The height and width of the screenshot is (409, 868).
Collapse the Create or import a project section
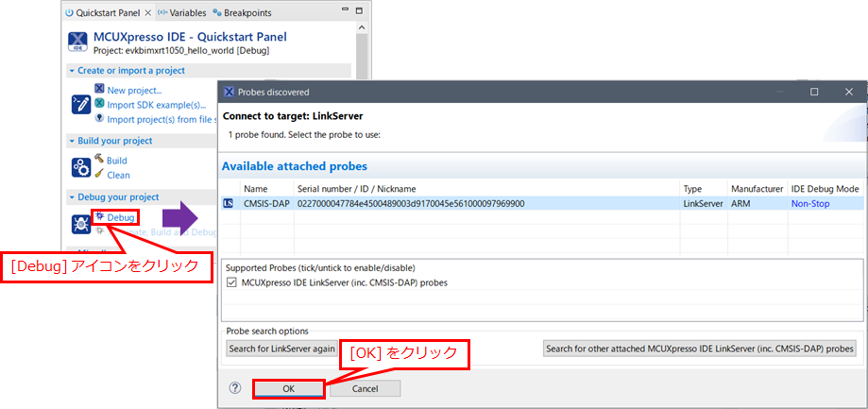72,71
